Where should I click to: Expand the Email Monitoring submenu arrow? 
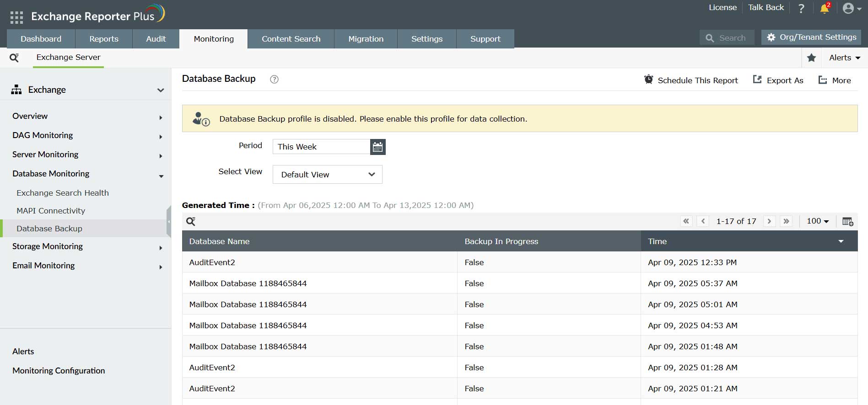pyautogui.click(x=161, y=267)
